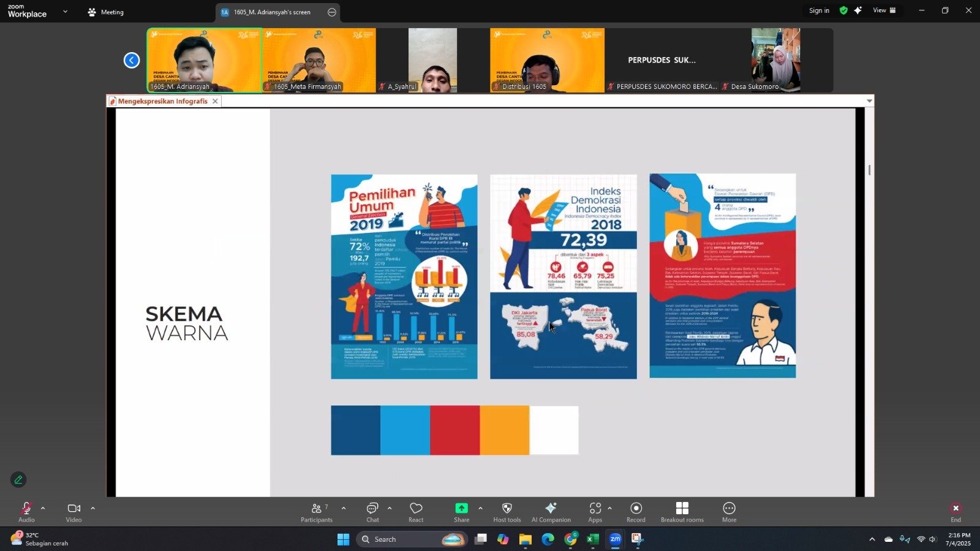The image size is (980, 551).
Task: Launch the AI Companion
Action: tap(551, 512)
